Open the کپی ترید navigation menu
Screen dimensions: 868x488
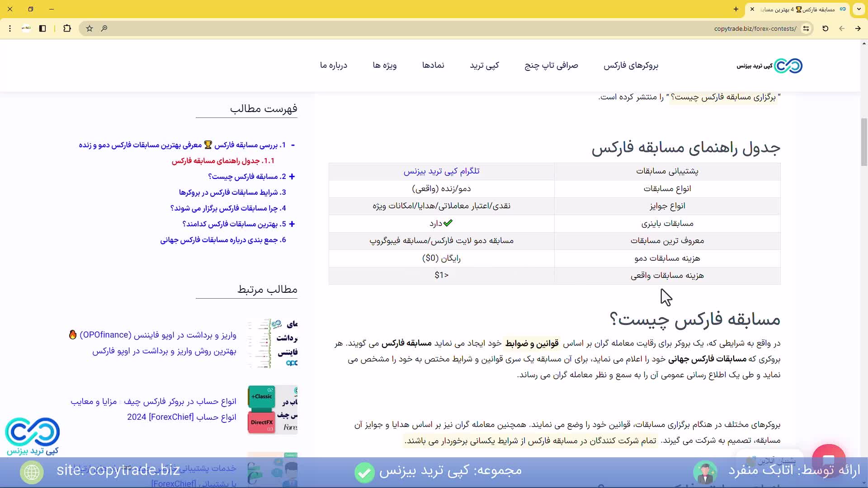pos(484,66)
